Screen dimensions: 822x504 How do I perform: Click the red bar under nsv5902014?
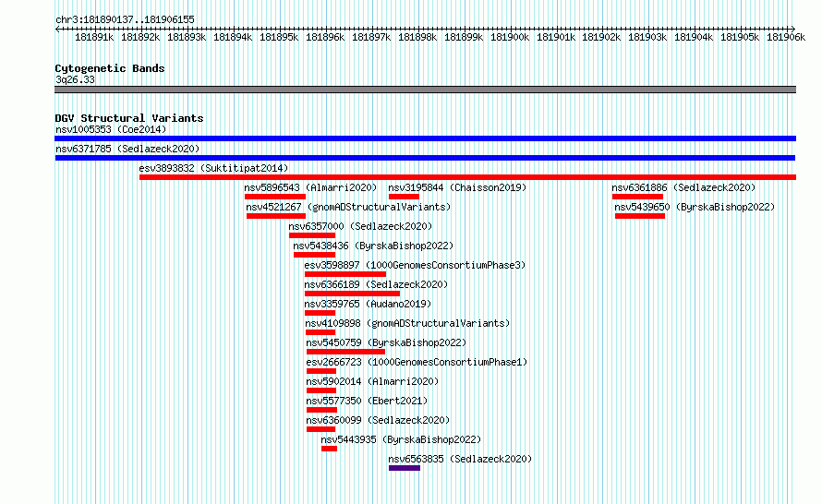321,390
